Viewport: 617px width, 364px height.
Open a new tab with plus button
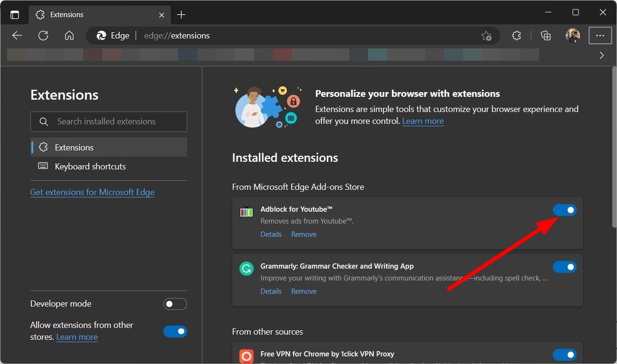(x=181, y=15)
